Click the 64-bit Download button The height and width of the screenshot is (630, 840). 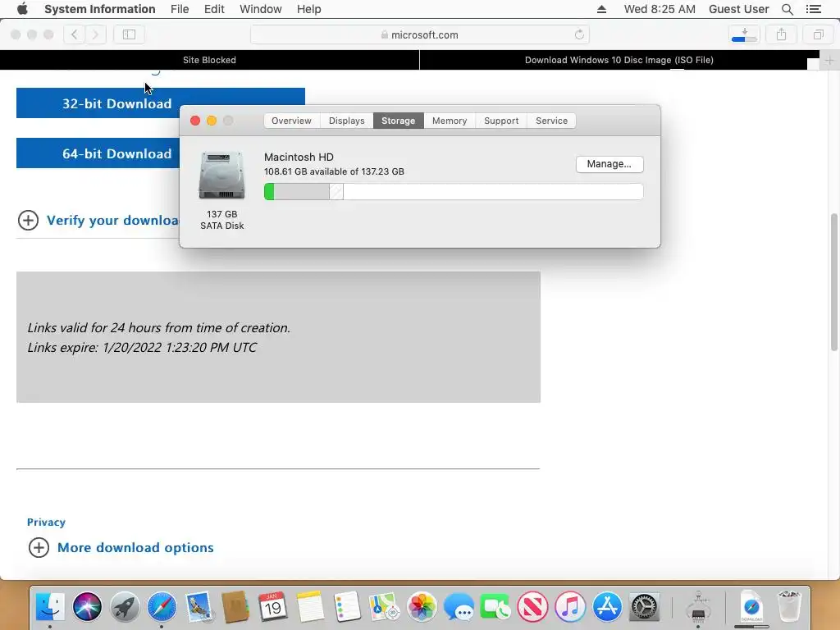(98, 153)
